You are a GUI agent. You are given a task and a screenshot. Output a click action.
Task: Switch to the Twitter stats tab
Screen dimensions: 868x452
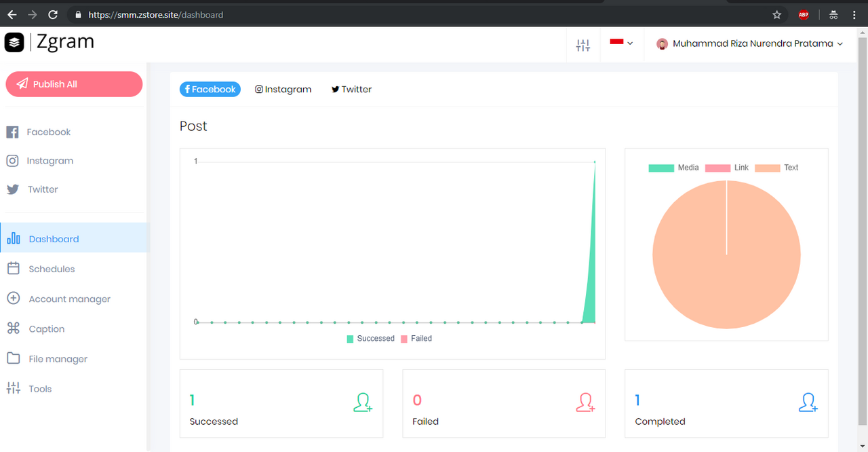(x=351, y=89)
